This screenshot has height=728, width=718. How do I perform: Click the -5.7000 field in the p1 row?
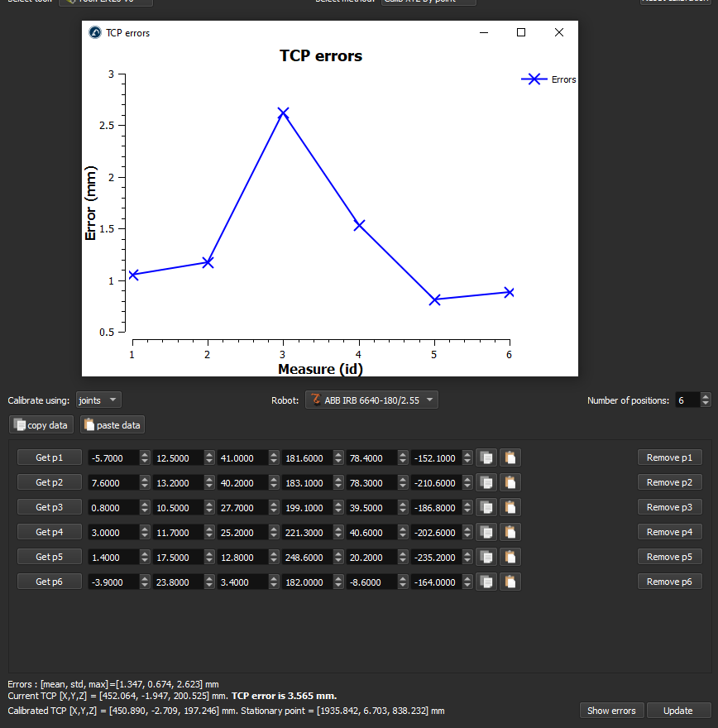click(x=112, y=457)
